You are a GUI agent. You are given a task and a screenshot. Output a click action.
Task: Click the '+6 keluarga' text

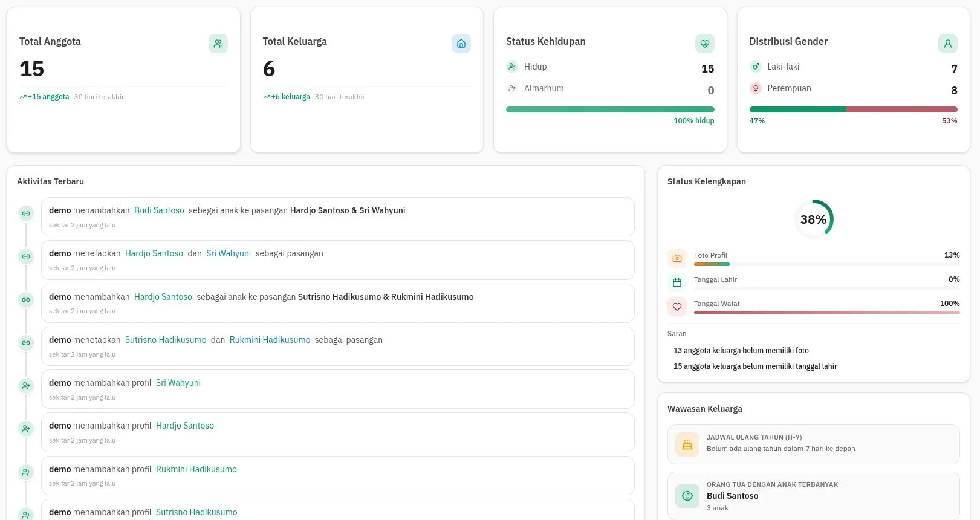(290, 97)
